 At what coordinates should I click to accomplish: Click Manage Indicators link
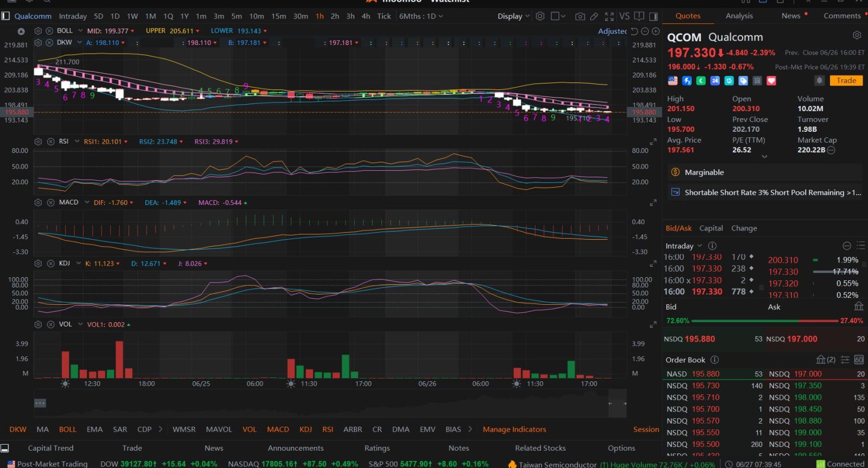point(514,429)
